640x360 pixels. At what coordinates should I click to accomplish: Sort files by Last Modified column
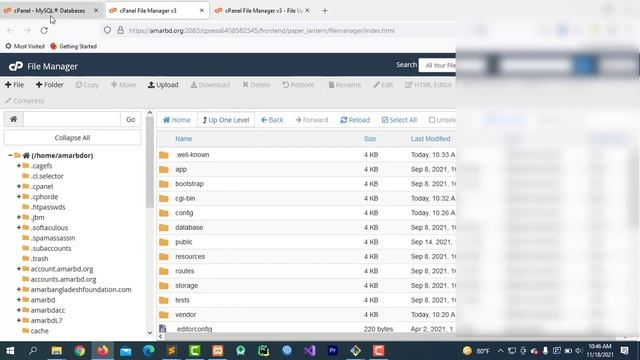point(431,139)
